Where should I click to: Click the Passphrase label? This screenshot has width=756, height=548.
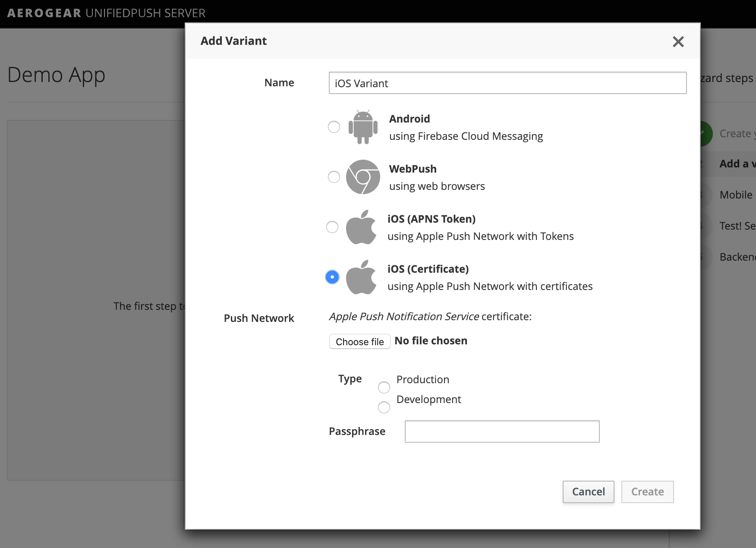(357, 431)
